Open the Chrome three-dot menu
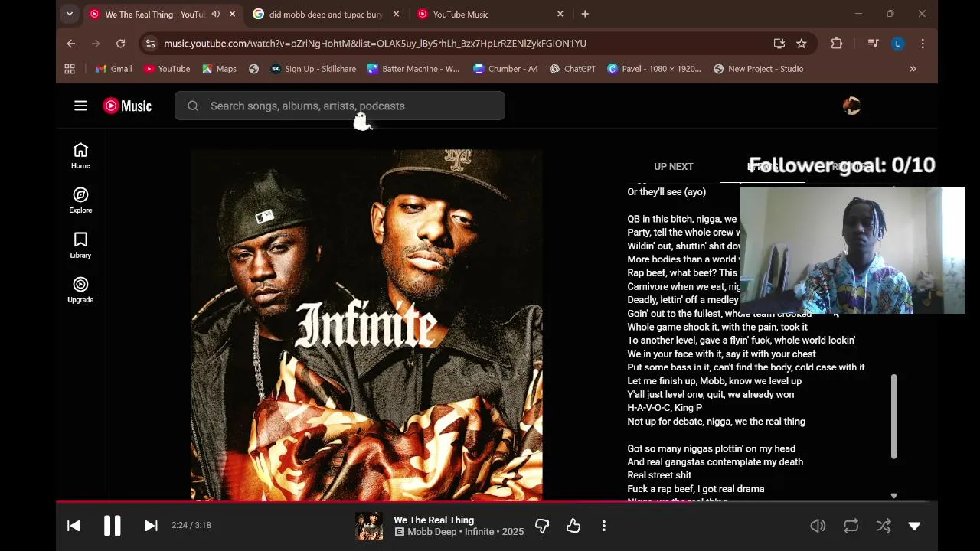The width and height of the screenshot is (980, 551). point(923,44)
